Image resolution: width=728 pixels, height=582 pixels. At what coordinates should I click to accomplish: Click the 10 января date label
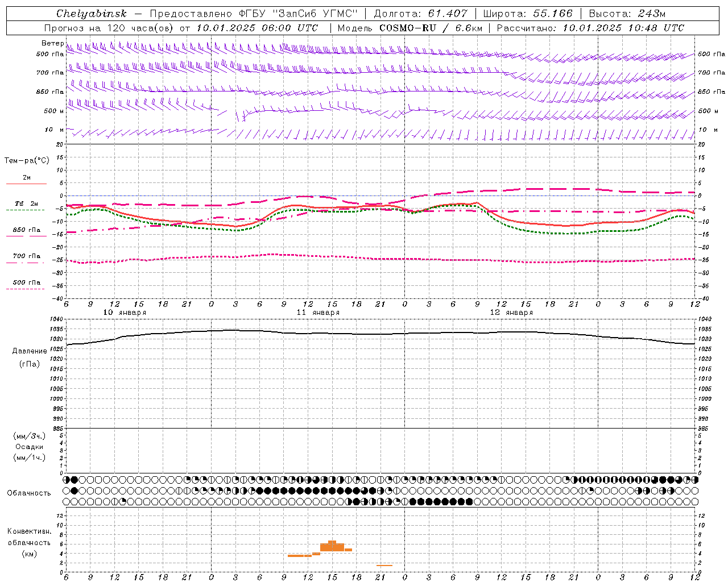tap(125, 313)
